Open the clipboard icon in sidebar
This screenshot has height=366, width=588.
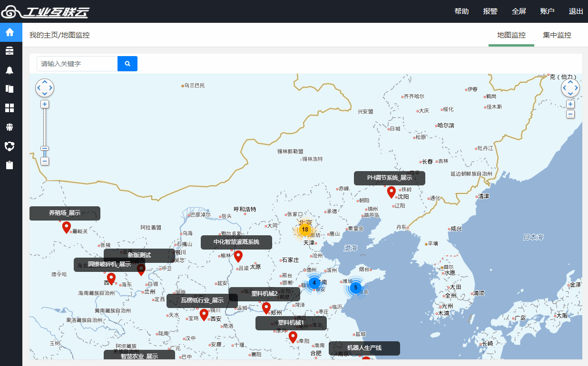(10, 165)
